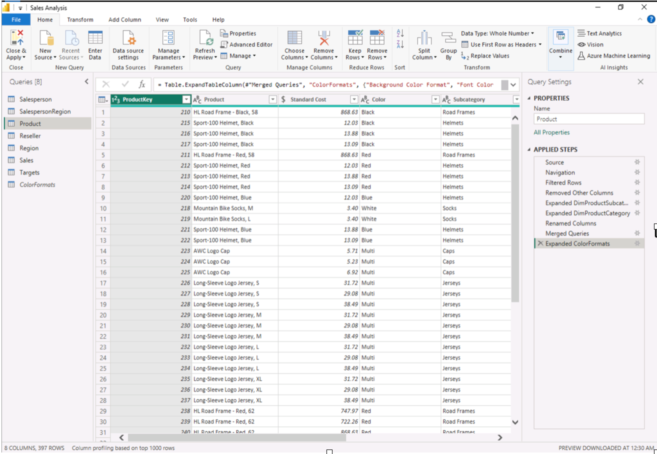Open the ProductKey column filter dropdown

tap(186, 100)
